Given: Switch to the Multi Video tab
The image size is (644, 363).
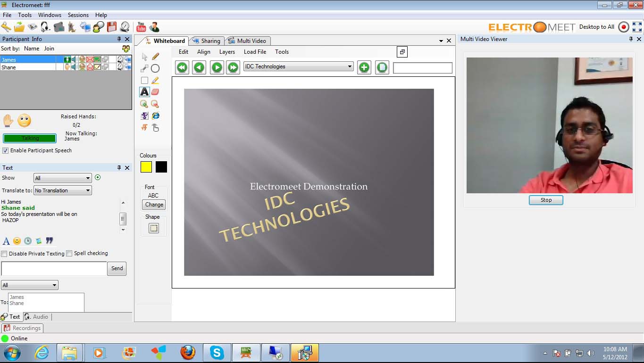Looking at the screenshot, I should (248, 41).
